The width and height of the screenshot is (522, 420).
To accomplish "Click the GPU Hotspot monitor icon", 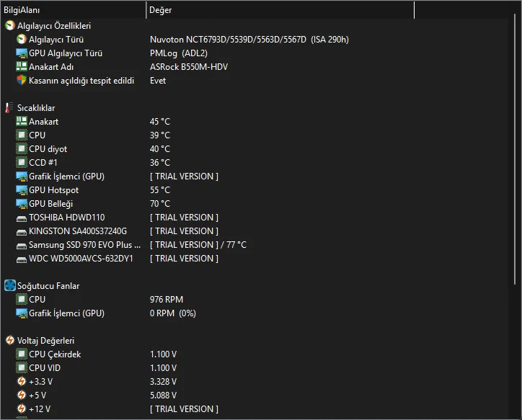I will (22, 190).
